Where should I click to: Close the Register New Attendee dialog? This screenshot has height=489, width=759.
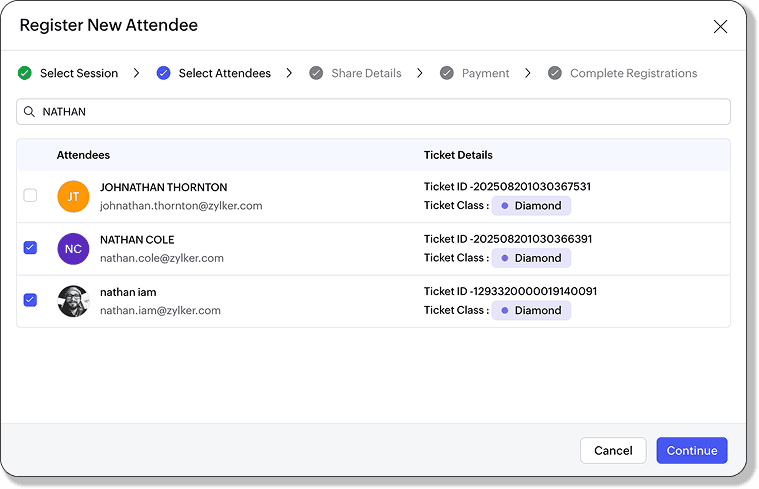[720, 27]
